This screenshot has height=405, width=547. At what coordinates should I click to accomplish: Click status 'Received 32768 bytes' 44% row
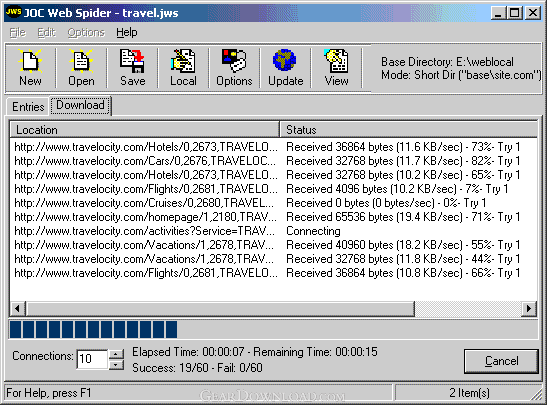click(403, 259)
